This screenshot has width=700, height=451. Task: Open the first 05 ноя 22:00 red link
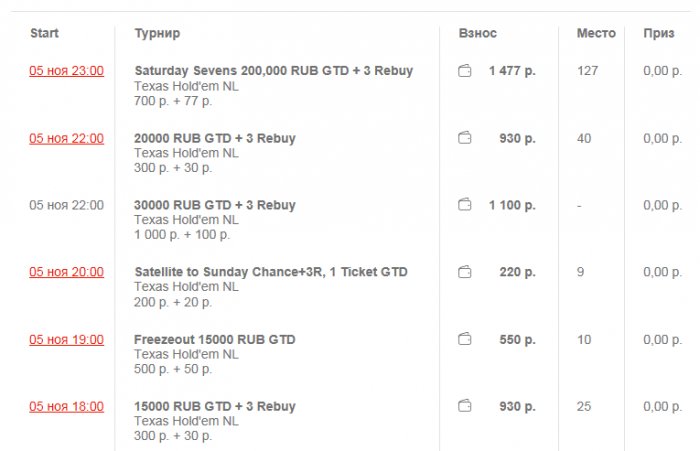coord(66,138)
